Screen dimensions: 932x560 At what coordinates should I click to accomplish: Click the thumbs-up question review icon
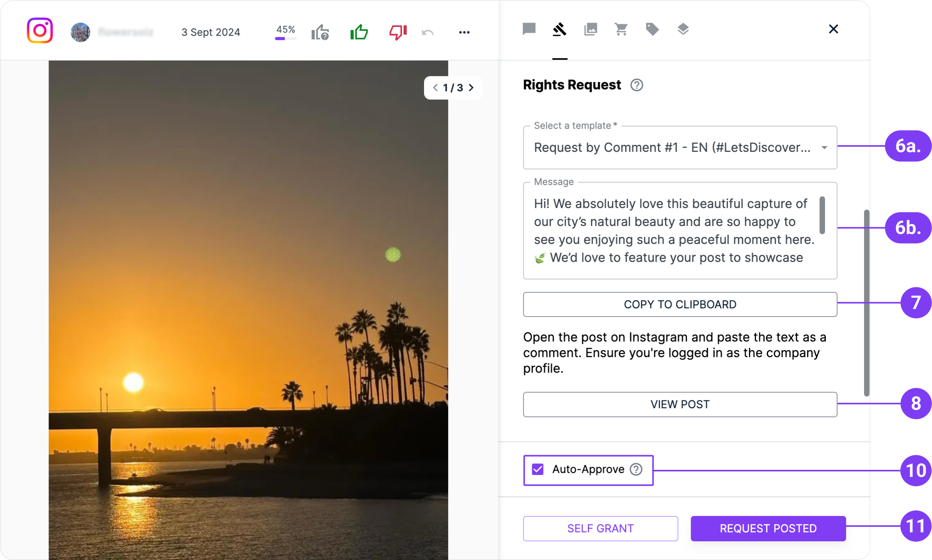click(x=320, y=32)
